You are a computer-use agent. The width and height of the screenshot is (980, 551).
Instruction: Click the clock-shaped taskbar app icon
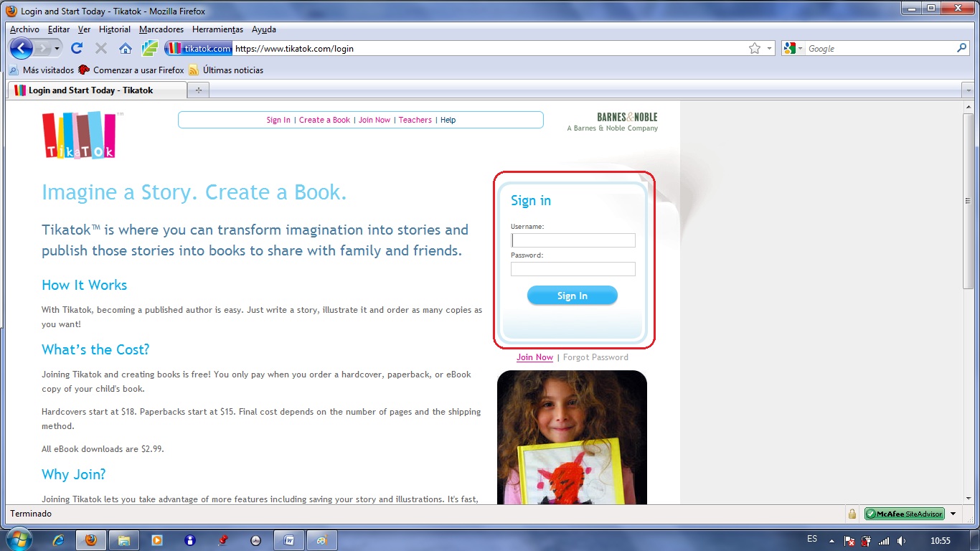[x=256, y=540]
